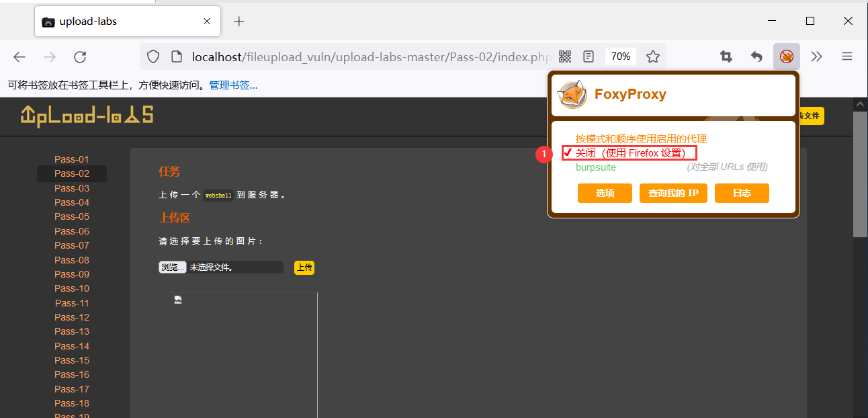This screenshot has width=868, height=418.
Task: Click the scrollbar up arrow
Action: click(x=860, y=104)
